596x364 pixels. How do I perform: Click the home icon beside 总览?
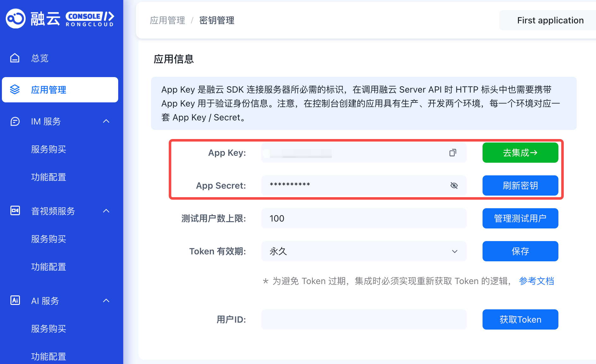point(15,58)
